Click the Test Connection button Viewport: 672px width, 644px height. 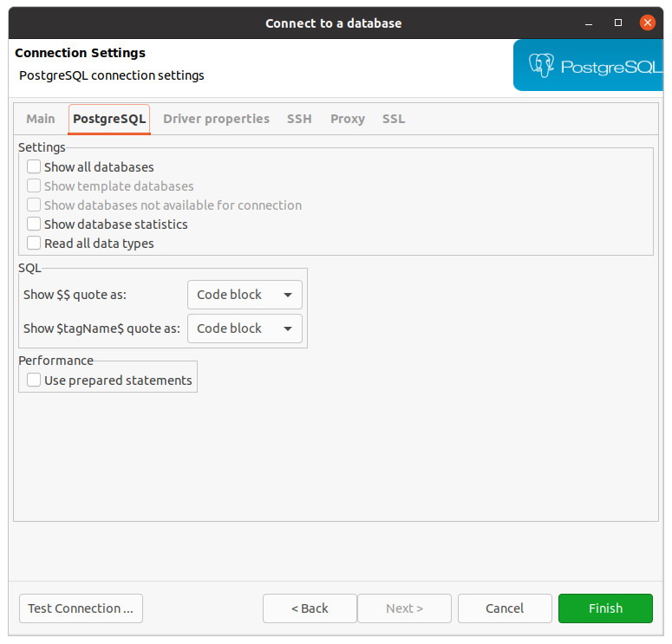[x=81, y=608]
